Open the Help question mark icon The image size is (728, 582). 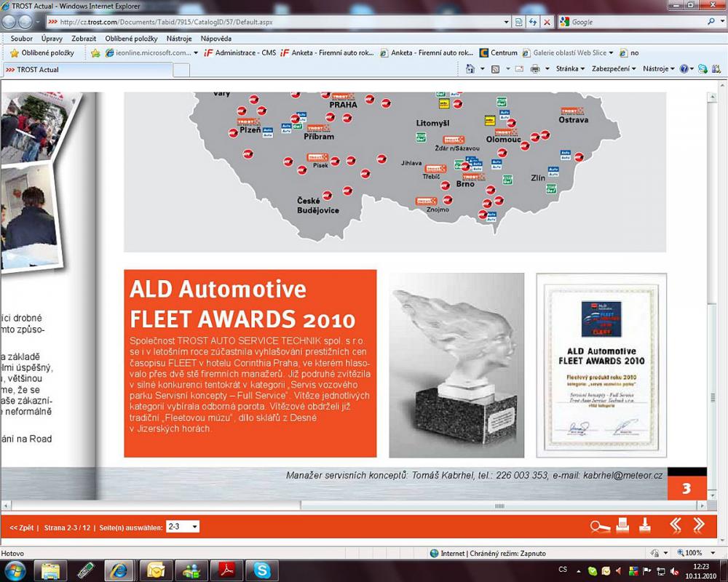coord(684,68)
